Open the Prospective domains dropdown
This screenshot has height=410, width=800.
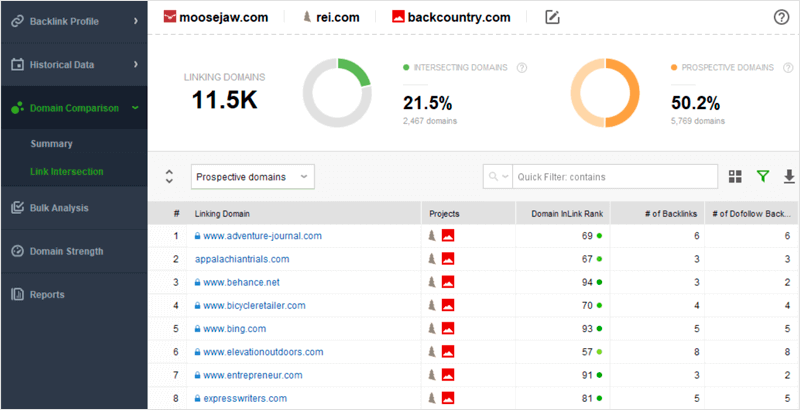252,177
